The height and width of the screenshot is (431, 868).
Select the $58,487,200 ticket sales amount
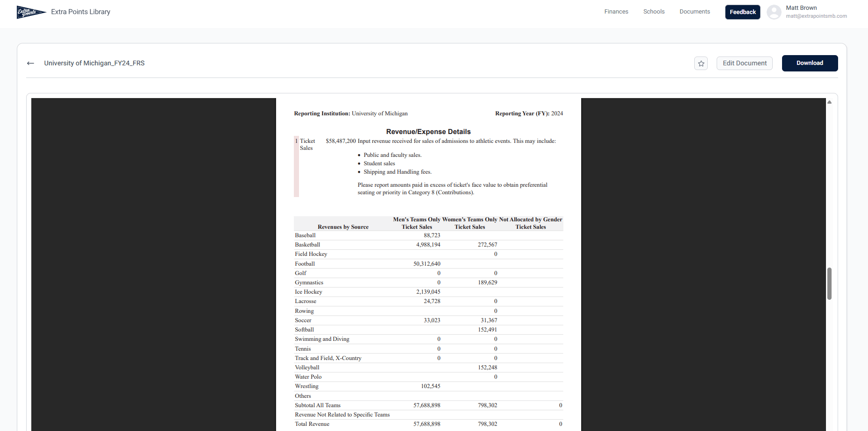point(341,141)
